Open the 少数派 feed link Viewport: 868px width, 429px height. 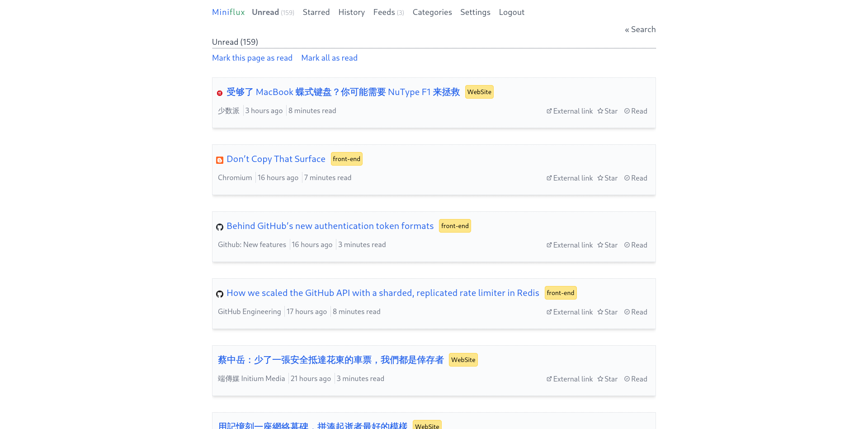tap(229, 111)
